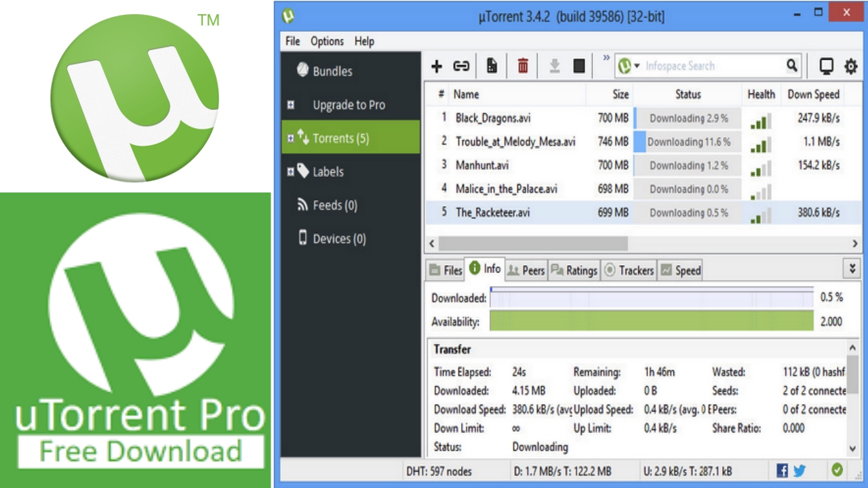The image size is (868, 488).
Task: Click upload stats U: 2.9 kB/s status
Action: [x=686, y=471]
